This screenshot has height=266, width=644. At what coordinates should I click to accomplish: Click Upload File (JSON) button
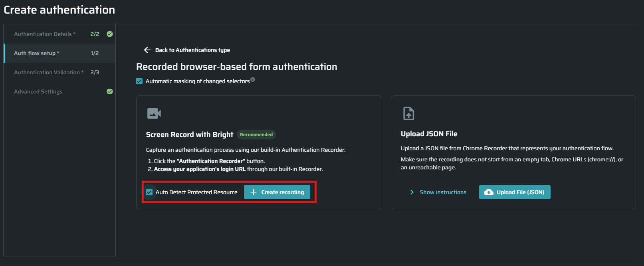coord(515,192)
